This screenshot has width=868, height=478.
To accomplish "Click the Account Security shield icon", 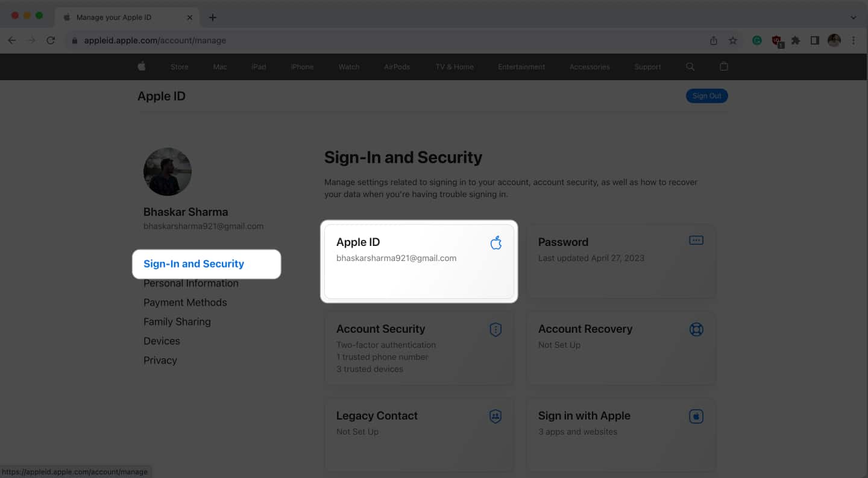I will point(495,330).
